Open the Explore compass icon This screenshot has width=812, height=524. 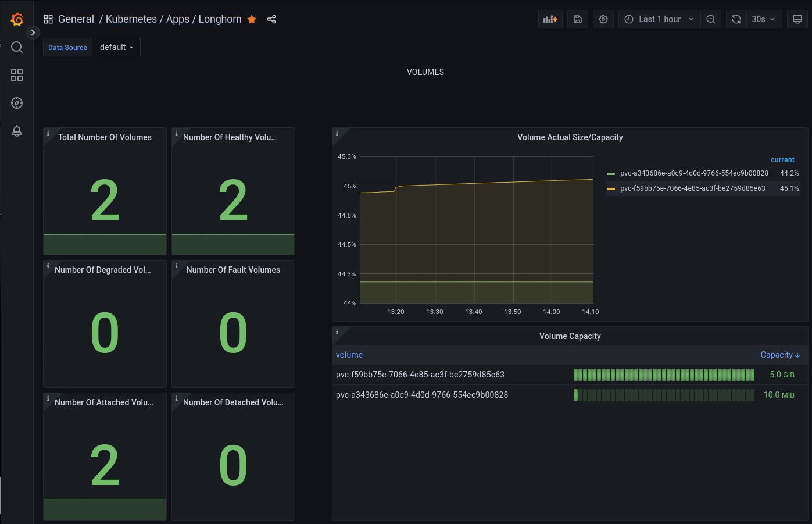click(17, 103)
